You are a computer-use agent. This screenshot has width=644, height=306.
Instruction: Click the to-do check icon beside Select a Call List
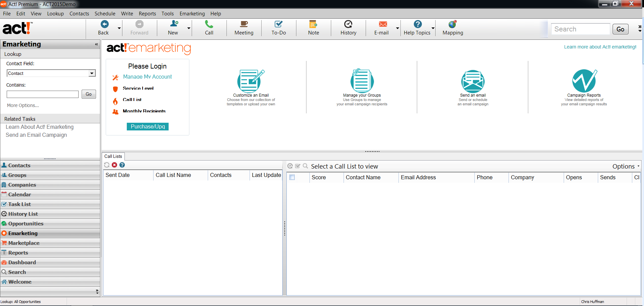coord(298,166)
